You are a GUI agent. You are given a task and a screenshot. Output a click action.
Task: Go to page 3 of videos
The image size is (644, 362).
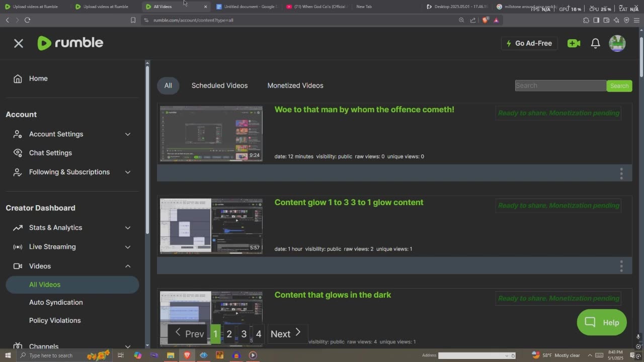pyautogui.click(x=244, y=334)
